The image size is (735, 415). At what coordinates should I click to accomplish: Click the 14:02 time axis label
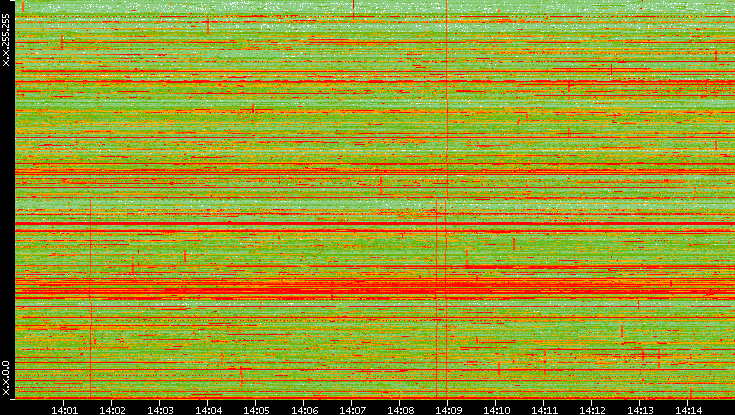[x=112, y=410]
